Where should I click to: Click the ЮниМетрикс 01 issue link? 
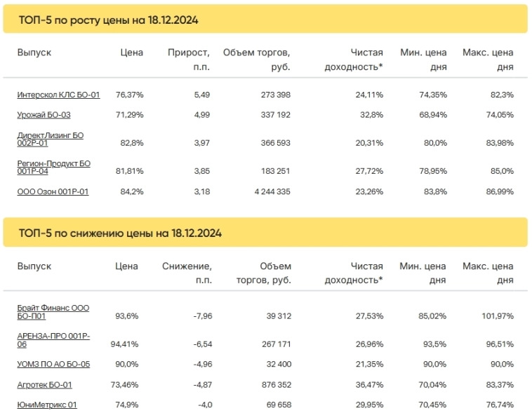coord(47,405)
